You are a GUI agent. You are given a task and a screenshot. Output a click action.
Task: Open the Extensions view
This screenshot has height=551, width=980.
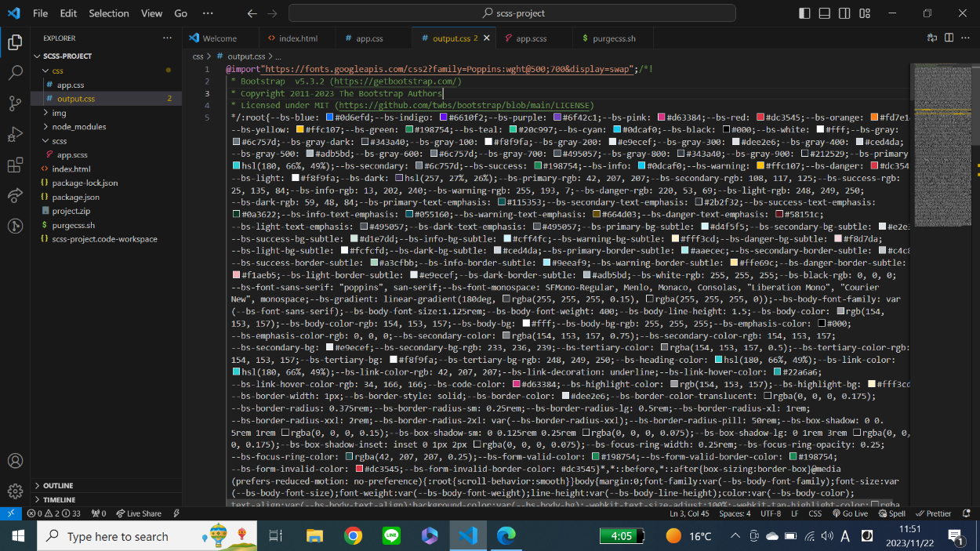[15, 165]
